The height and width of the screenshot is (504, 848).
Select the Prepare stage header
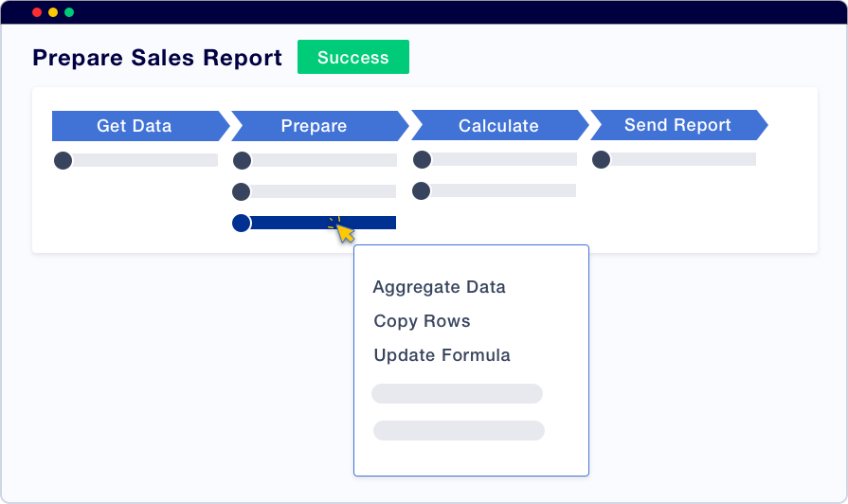point(314,125)
